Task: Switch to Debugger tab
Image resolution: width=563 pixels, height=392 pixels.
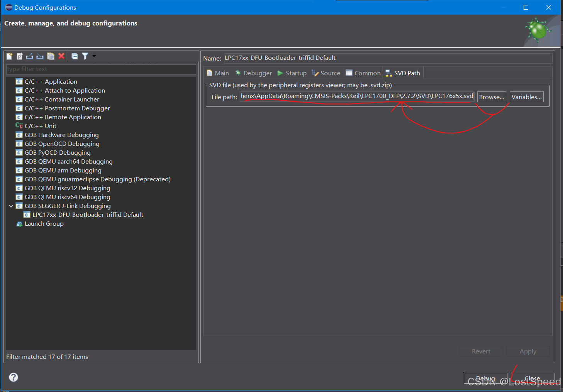Action: tap(253, 73)
